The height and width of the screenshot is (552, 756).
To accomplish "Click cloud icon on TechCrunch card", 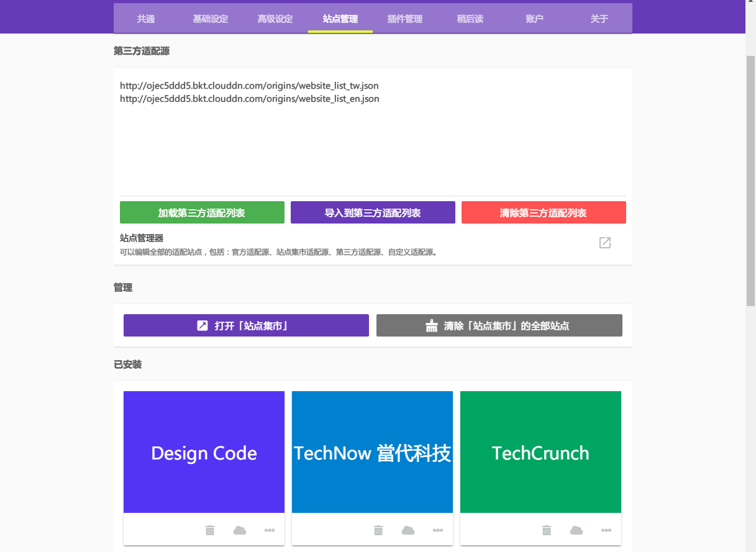I will pos(576,530).
